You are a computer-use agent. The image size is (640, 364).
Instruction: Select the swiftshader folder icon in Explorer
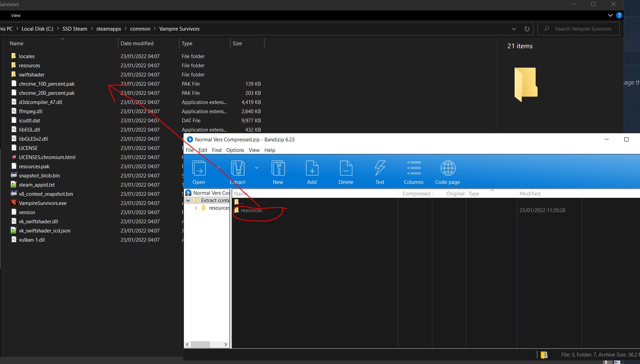[14, 74]
